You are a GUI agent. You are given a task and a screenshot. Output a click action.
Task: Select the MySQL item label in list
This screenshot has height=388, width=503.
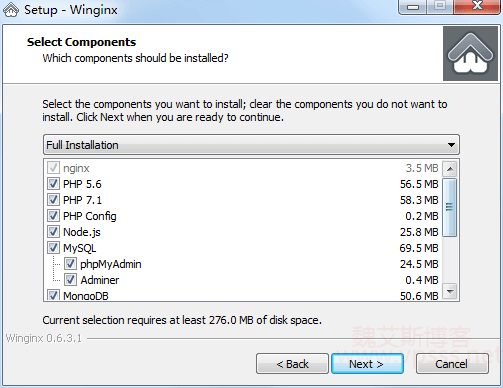point(80,248)
